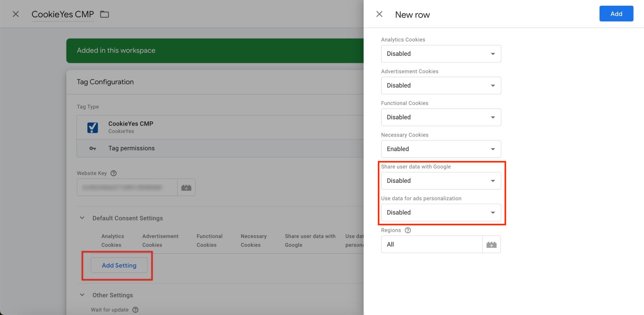The image size is (644, 315).
Task: Click the CookieYes checkmark logo icon
Action: pos(92,127)
